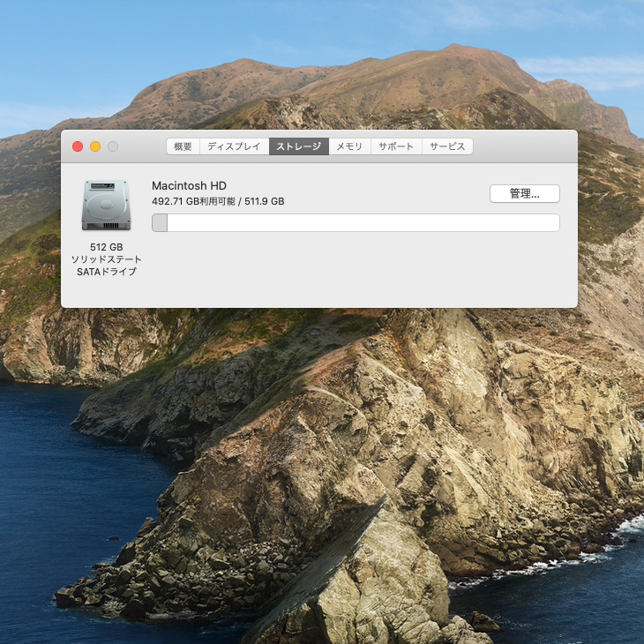The width and height of the screenshot is (644, 644).
Task: Show the サポート tab
Action: 396,146
